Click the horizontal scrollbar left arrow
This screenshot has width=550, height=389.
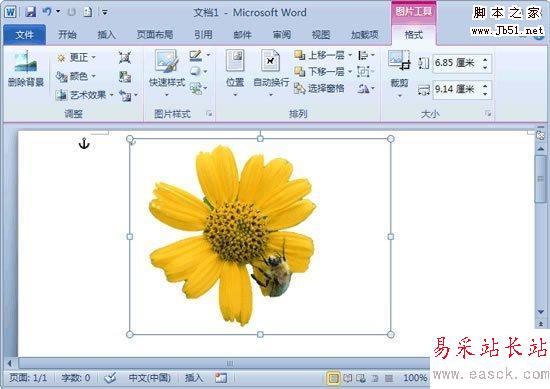(x=10, y=363)
